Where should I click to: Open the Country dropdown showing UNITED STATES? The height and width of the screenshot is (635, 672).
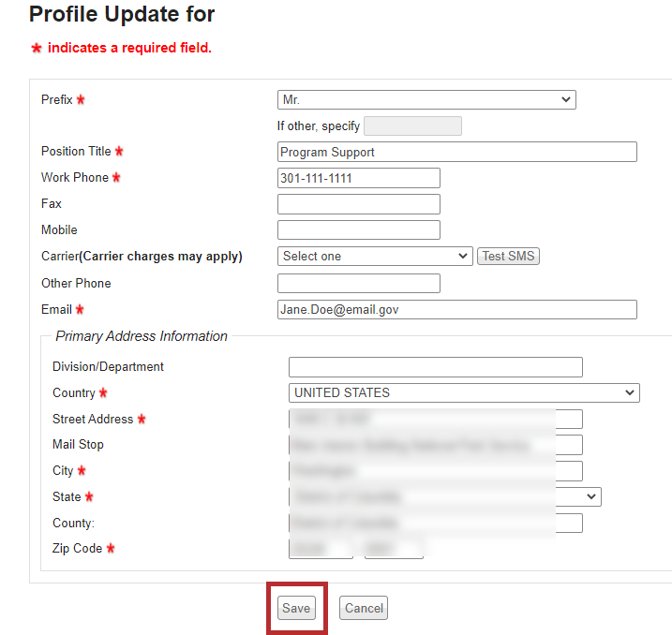464,393
